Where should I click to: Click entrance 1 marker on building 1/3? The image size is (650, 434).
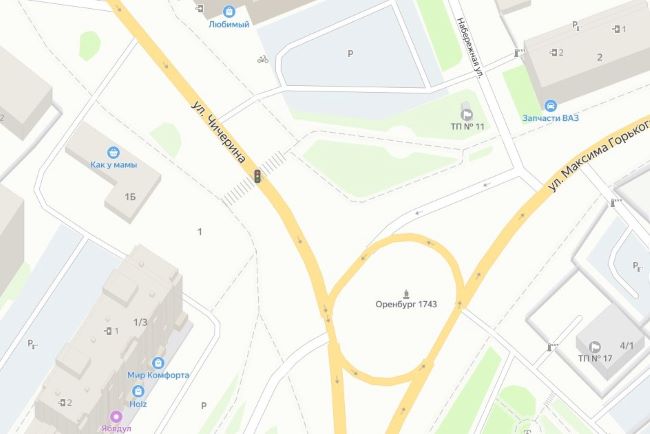click(x=112, y=331)
